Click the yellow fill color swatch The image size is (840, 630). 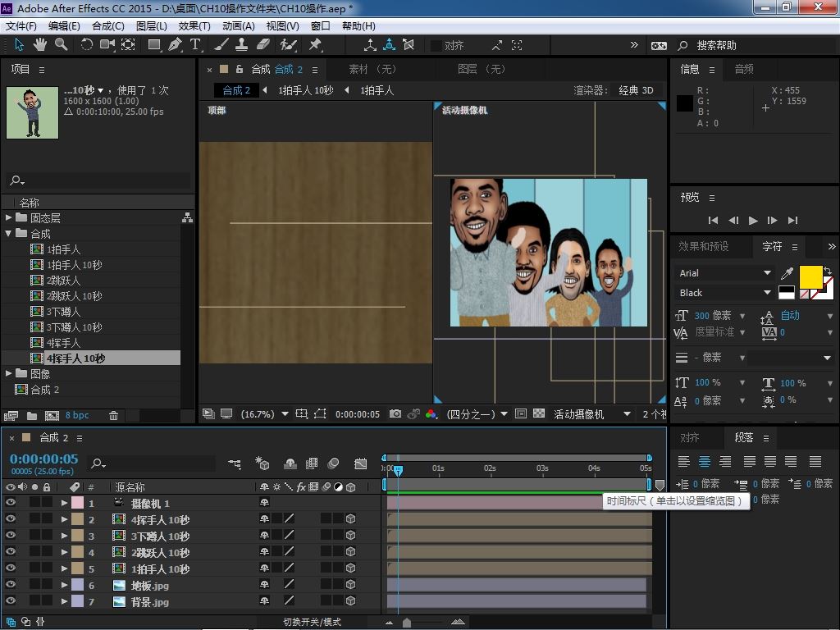coord(810,276)
